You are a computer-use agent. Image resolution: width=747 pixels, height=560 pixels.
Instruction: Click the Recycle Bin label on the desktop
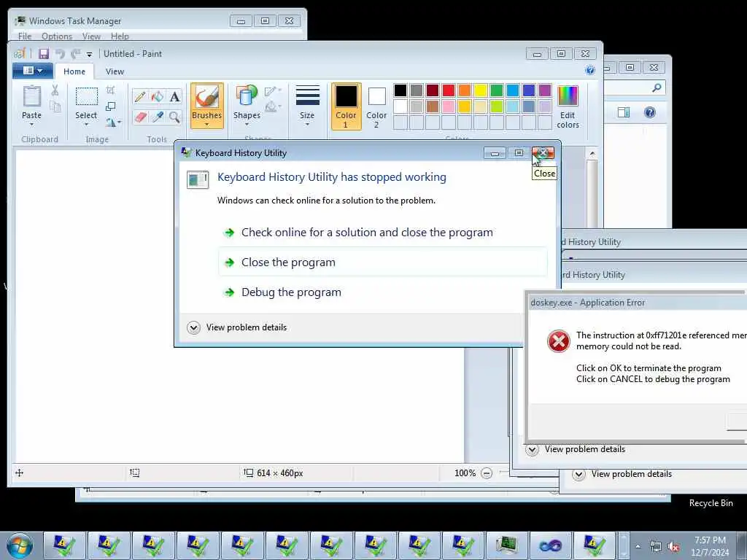tap(711, 503)
